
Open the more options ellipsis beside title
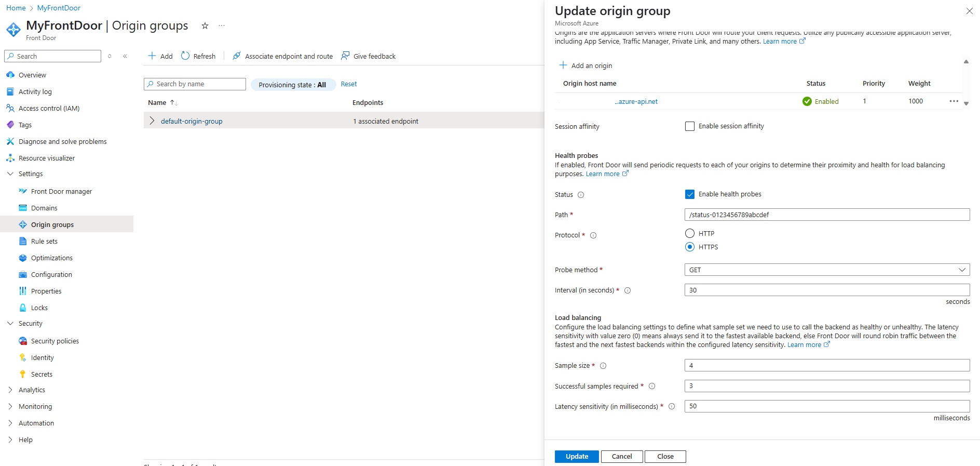(222, 25)
